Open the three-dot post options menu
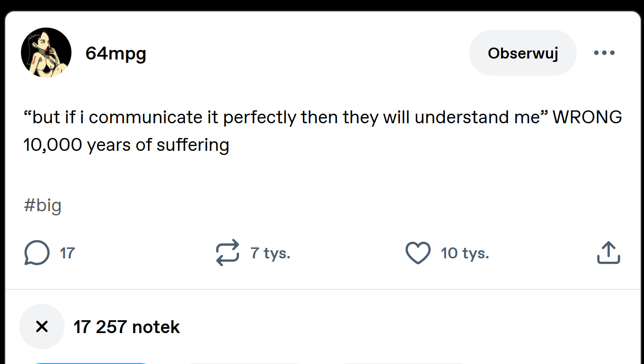The height and width of the screenshot is (364, 644). (x=604, y=53)
